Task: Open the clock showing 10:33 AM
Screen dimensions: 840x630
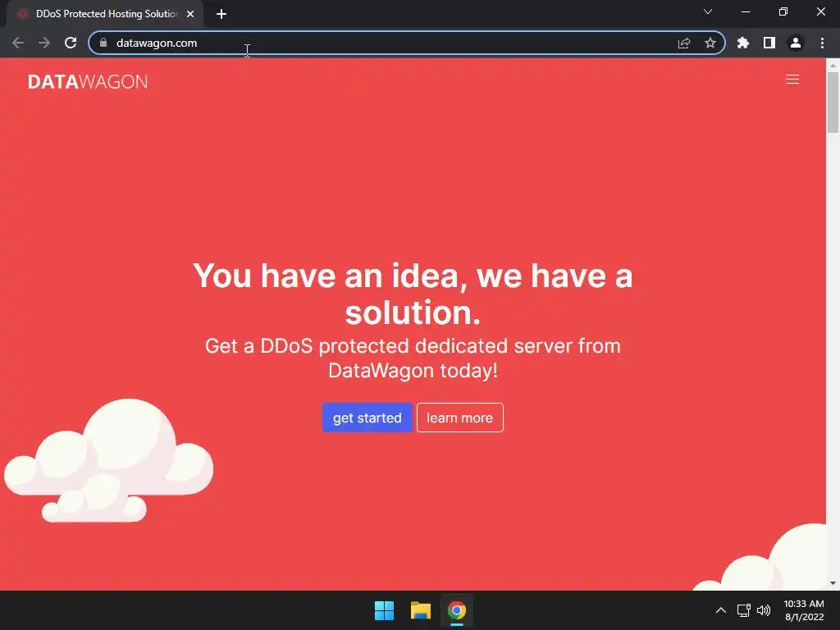Action: [x=804, y=610]
